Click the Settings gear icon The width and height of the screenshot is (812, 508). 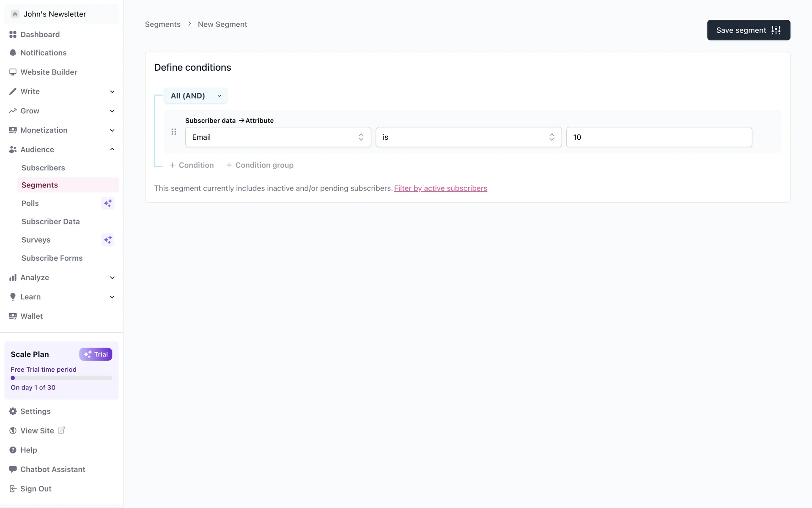[13, 411]
